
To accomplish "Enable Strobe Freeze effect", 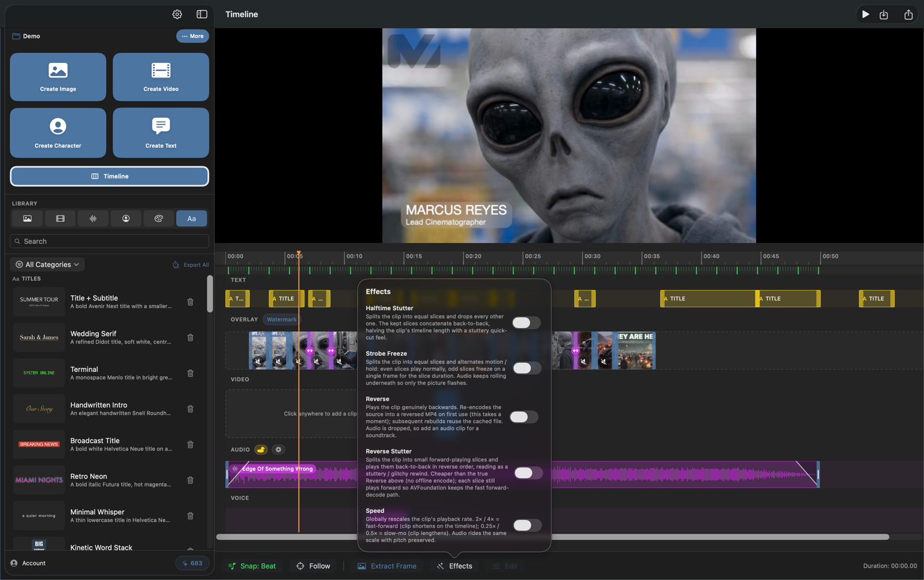I will (526, 368).
